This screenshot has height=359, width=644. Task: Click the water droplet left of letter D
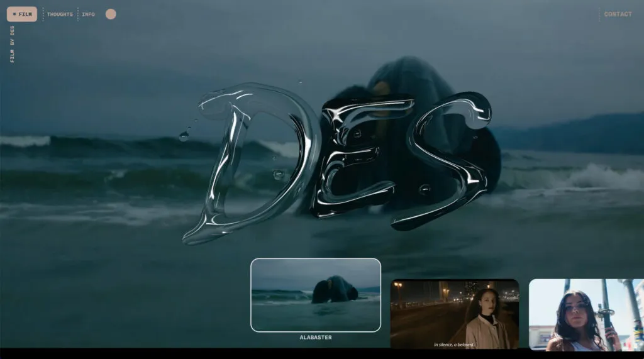click(x=184, y=135)
